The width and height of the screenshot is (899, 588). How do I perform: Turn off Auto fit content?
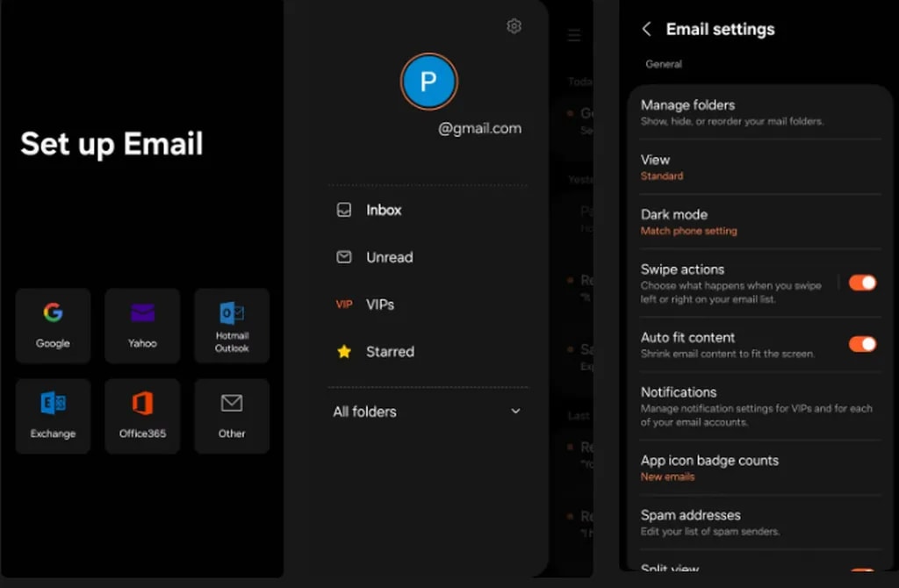coord(861,344)
